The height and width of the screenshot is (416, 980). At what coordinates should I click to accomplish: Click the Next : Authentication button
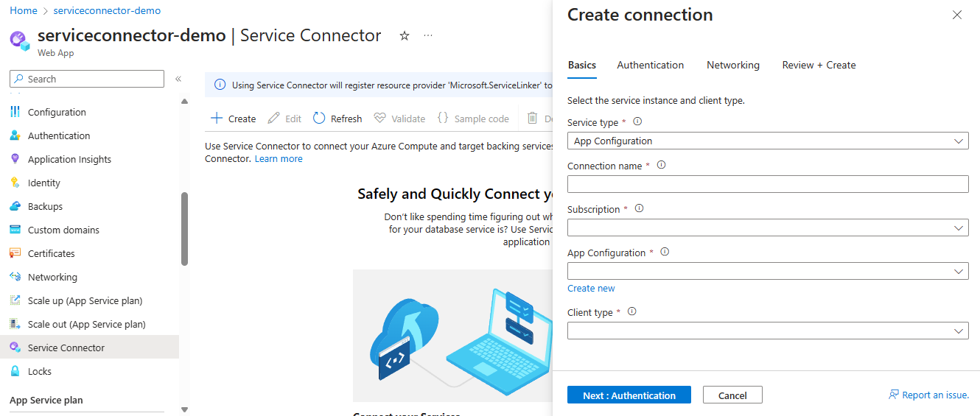[x=629, y=395]
